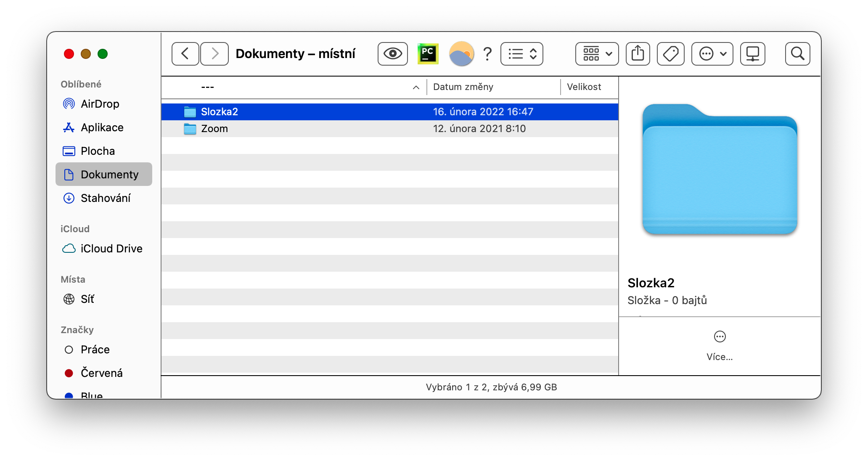Viewport: 868px width, 461px height.
Task: Click the AirDrop sidebar icon
Action: click(69, 104)
